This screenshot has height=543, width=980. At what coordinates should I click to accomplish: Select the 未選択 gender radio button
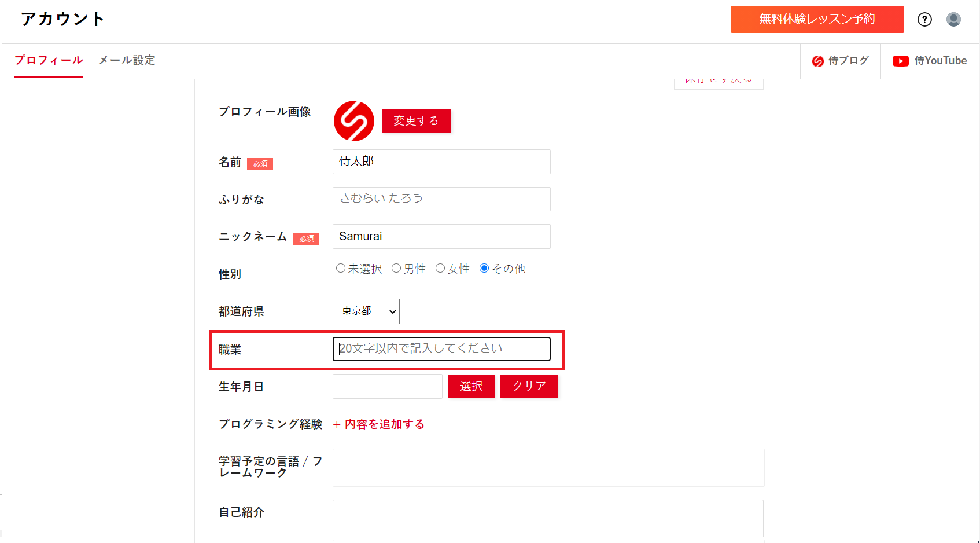pos(341,269)
